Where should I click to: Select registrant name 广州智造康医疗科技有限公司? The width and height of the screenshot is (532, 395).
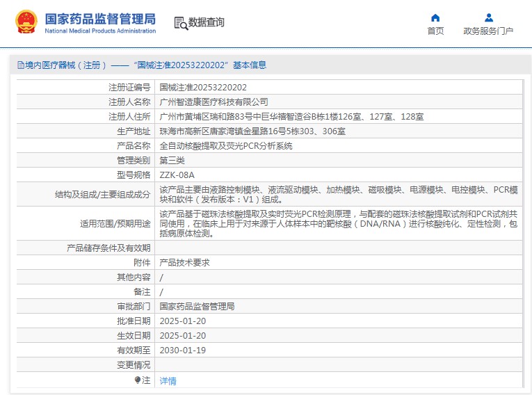(x=213, y=102)
